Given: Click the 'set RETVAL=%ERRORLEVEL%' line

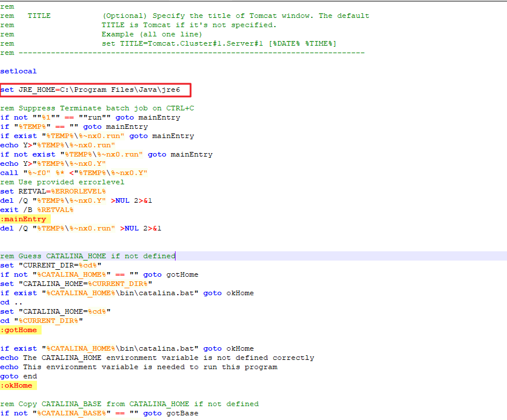Looking at the screenshot, I should pos(53,191).
